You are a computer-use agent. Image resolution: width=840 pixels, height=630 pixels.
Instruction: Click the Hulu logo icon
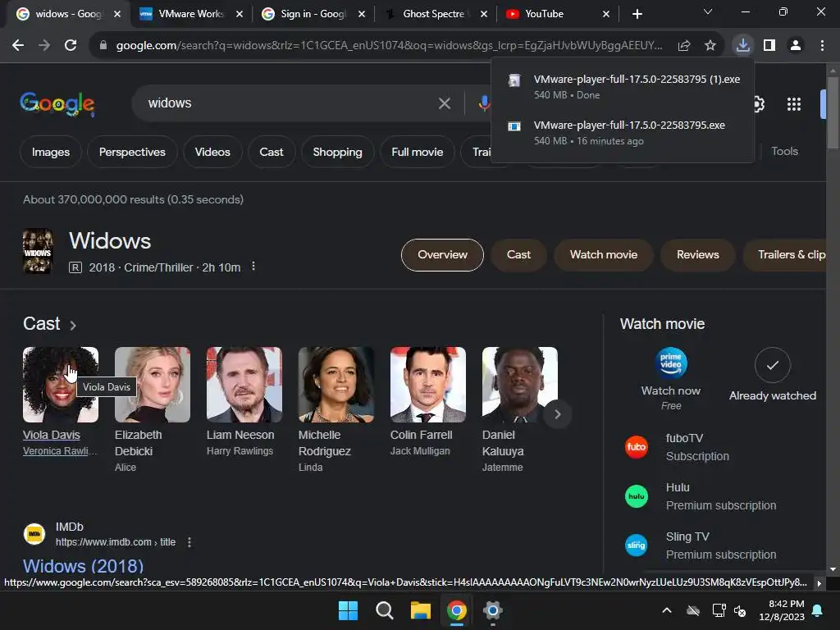(x=637, y=496)
